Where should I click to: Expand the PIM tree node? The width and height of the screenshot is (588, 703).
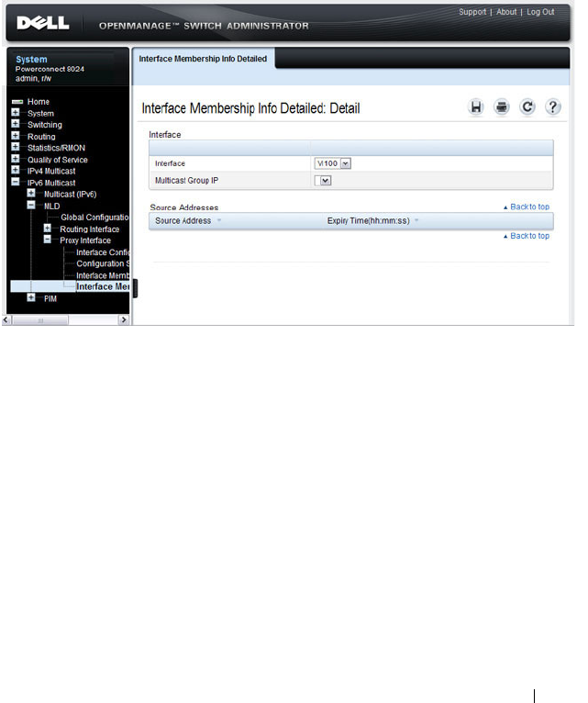(x=31, y=297)
